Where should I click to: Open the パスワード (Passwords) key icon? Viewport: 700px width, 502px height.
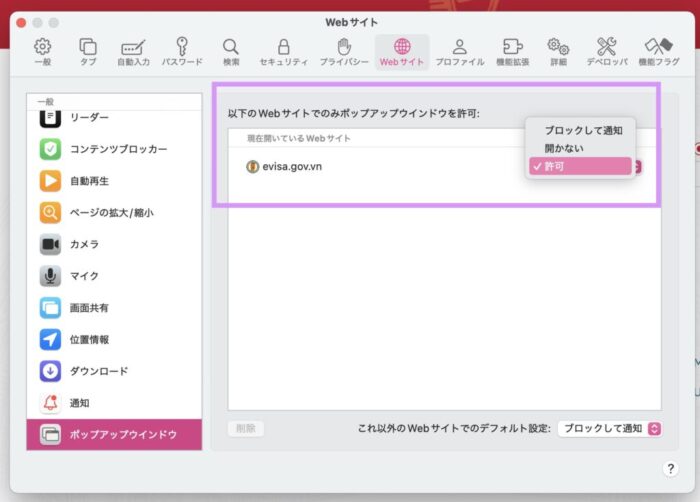[x=182, y=52]
